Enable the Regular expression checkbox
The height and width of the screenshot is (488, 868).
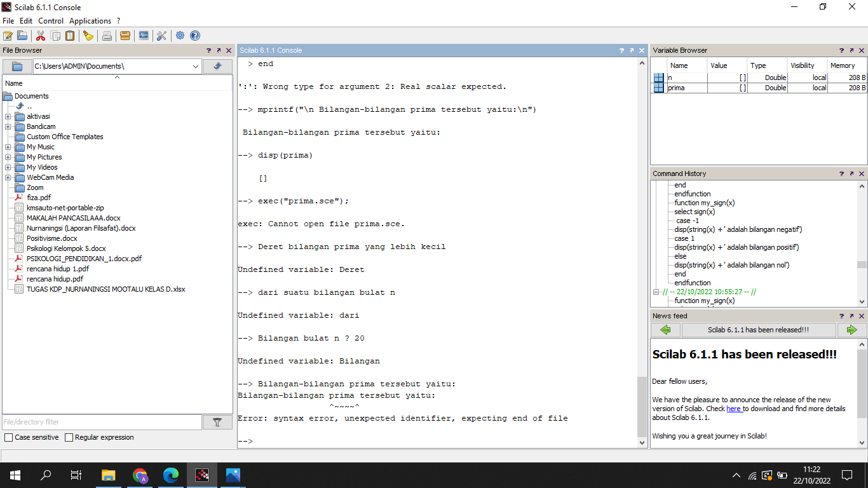(x=69, y=437)
